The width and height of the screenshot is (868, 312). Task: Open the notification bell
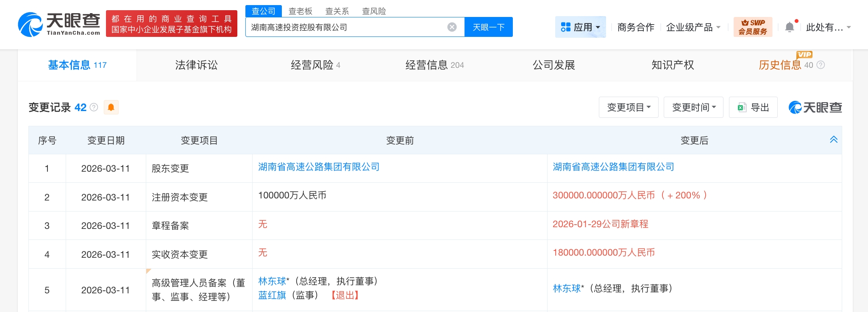coord(789,27)
